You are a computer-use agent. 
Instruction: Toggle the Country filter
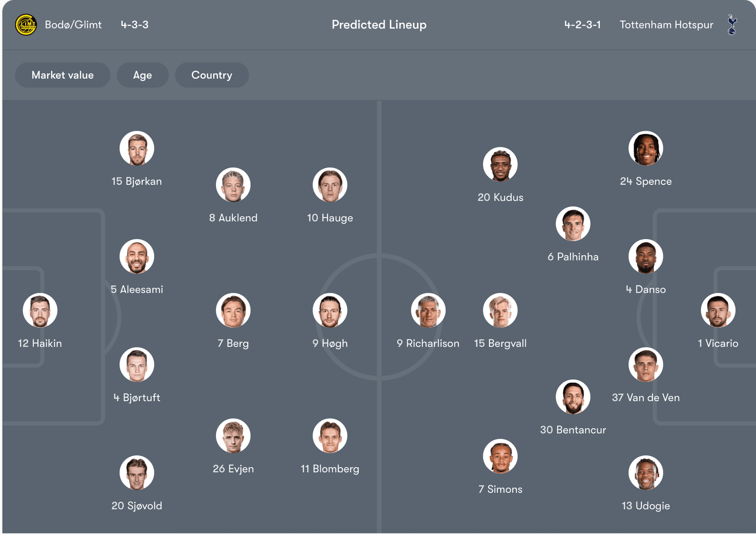coord(212,75)
